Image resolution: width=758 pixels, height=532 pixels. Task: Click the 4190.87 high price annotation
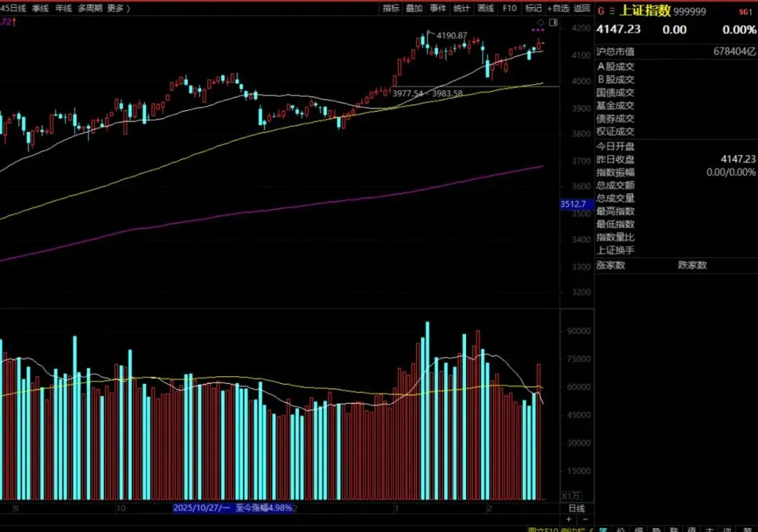point(451,36)
